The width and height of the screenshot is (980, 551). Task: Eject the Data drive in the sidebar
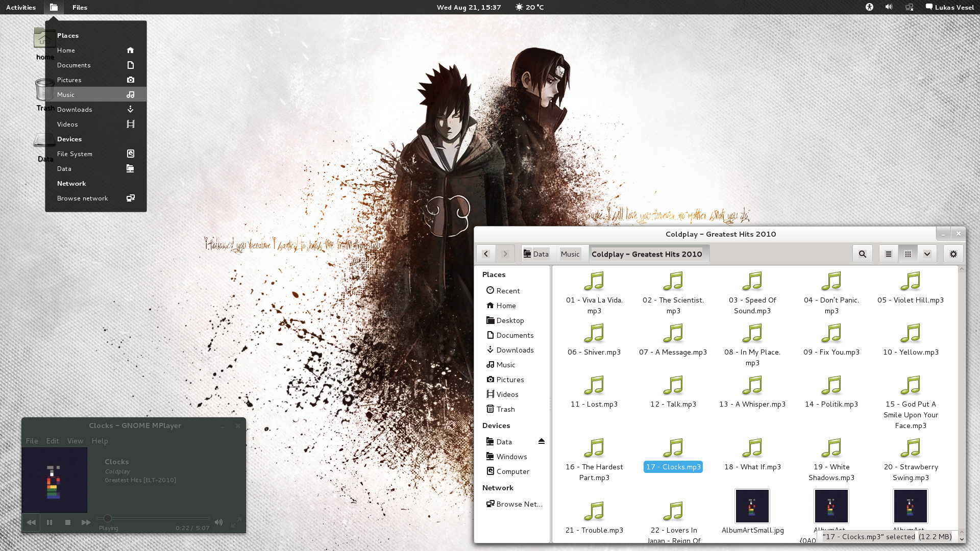(542, 441)
